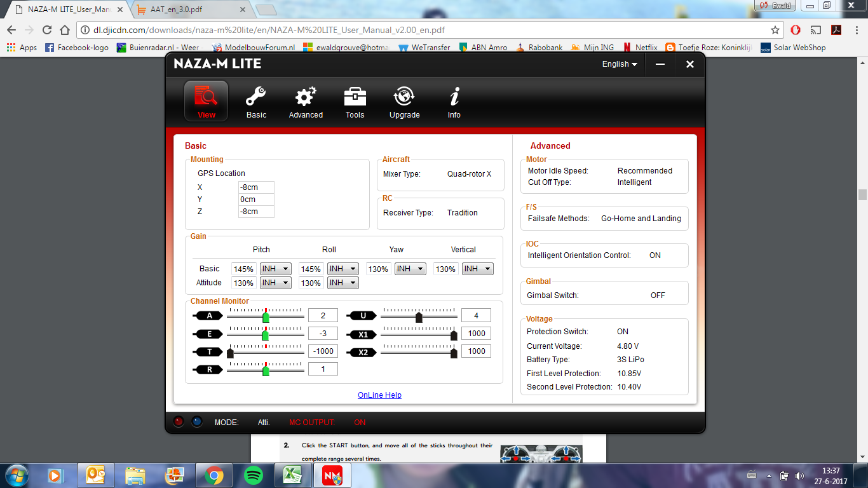Click GPS Location X value field
Image resolution: width=868 pixels, height=488 pixels.
[x=256, y=187]
